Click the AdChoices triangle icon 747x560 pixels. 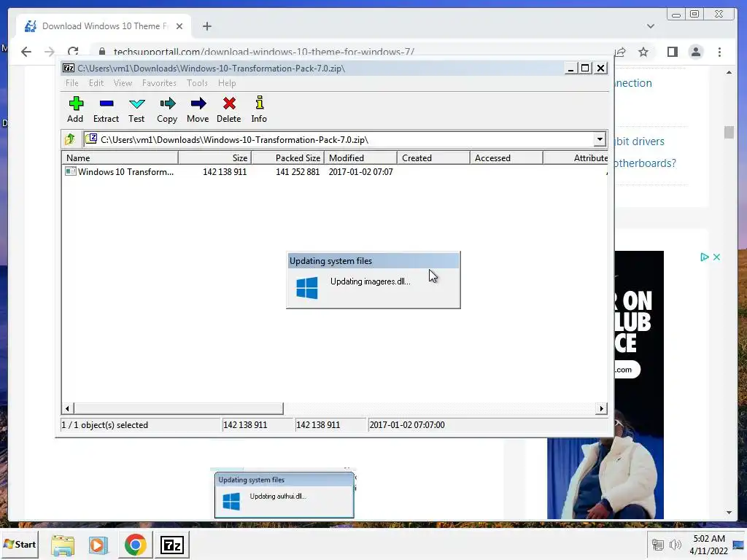click(705, 257)
